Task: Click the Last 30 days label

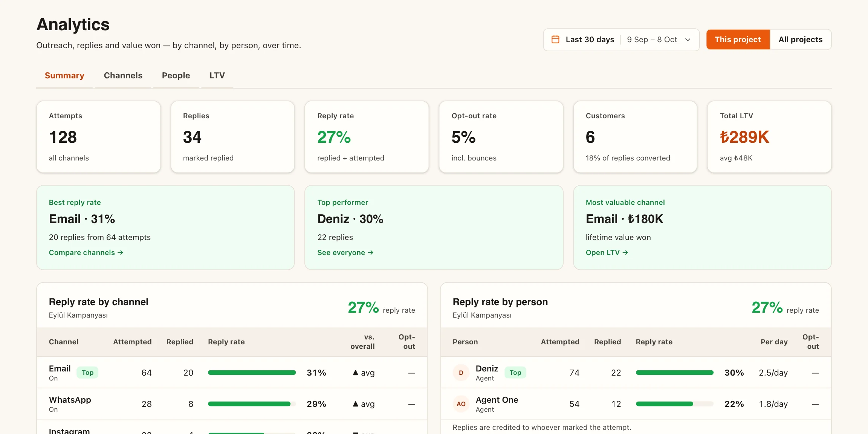Action: coord(590,40)
